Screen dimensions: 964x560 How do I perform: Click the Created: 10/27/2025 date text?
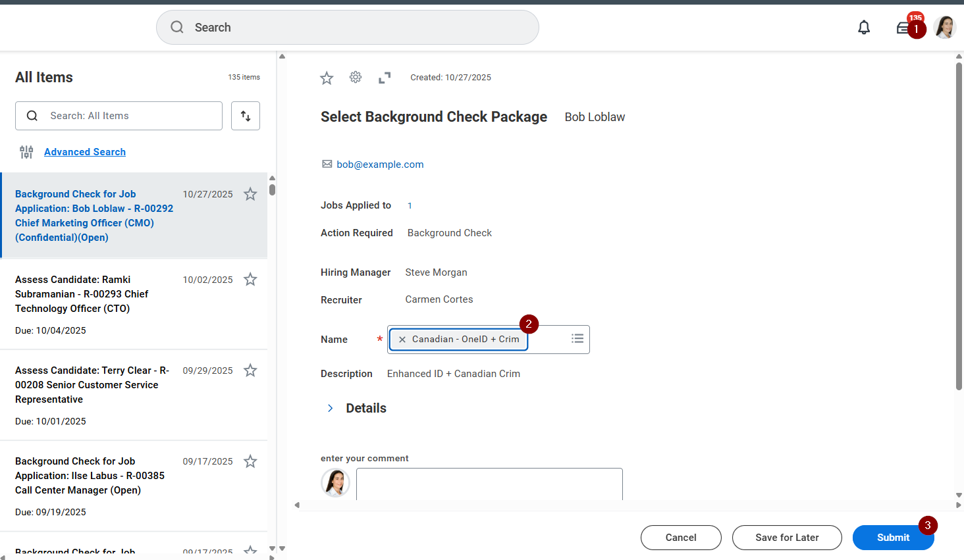point(451,78)
